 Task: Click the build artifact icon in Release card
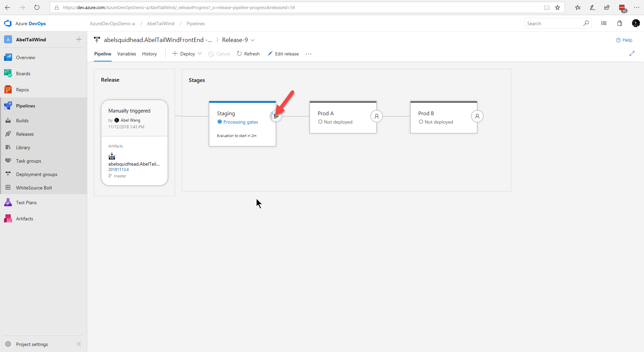click(x=112, y=156)
